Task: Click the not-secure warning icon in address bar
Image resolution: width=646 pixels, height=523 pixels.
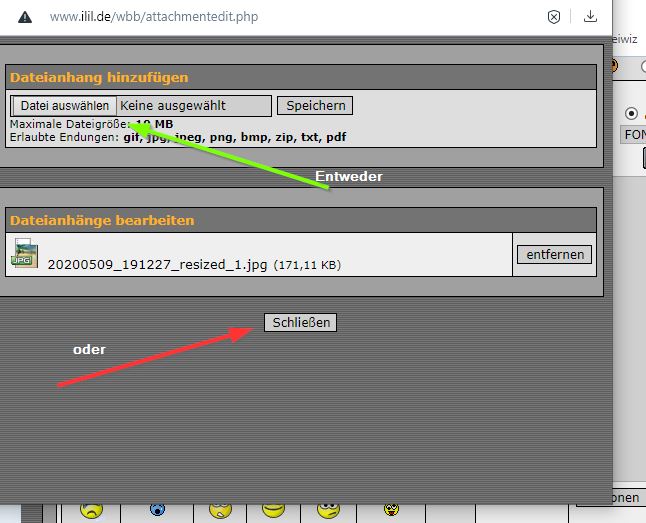Action: point(25,17)
